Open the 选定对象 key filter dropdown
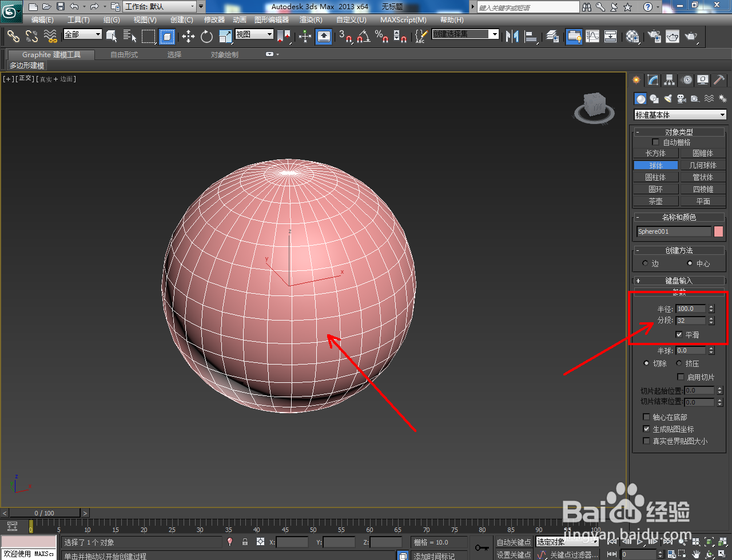The height and width of the screenshot is (560, 732). coord(567,542)
